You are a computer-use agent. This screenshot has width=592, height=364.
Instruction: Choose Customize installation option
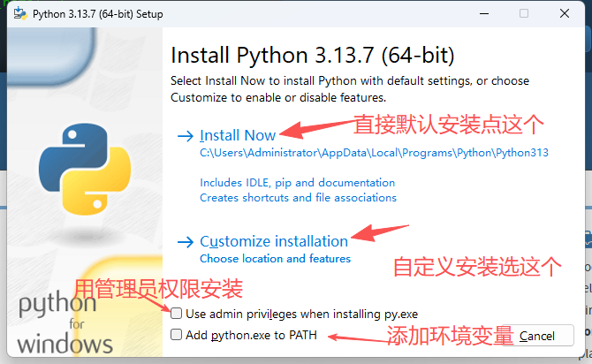click(x=274, y=241)
